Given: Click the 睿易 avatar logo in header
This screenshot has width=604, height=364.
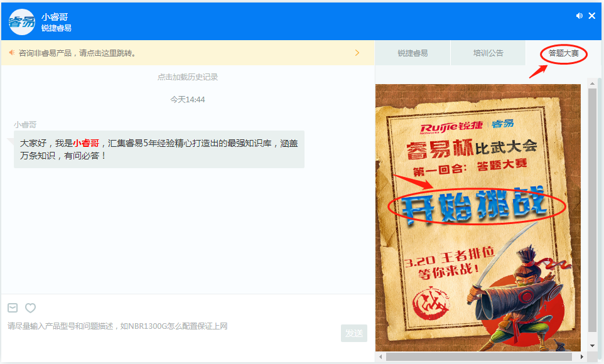Looking at the screenshot, I should pyautogui.click(x=22, y=22).
